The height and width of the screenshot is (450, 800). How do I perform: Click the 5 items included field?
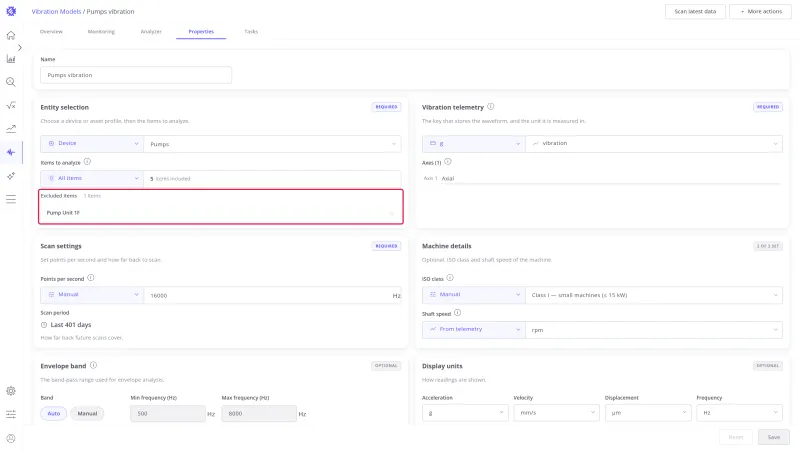tap(272, 179)
